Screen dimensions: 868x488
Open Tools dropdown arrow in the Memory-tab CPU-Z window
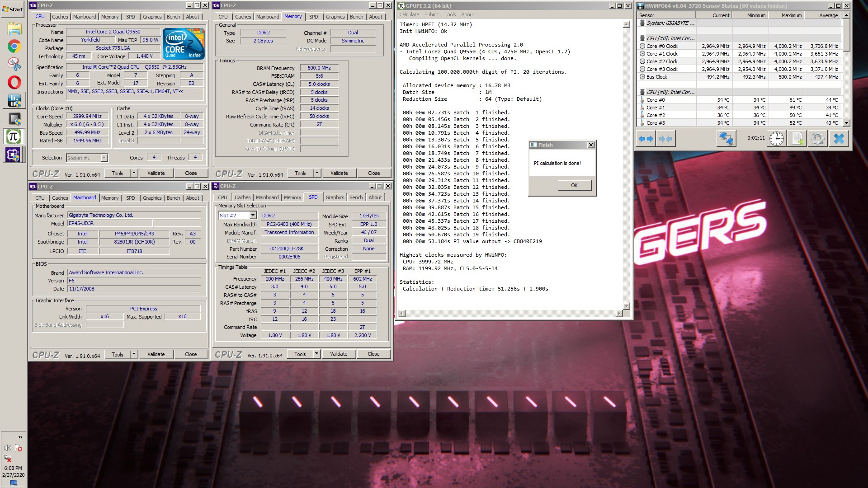click(x=317, y=173)
